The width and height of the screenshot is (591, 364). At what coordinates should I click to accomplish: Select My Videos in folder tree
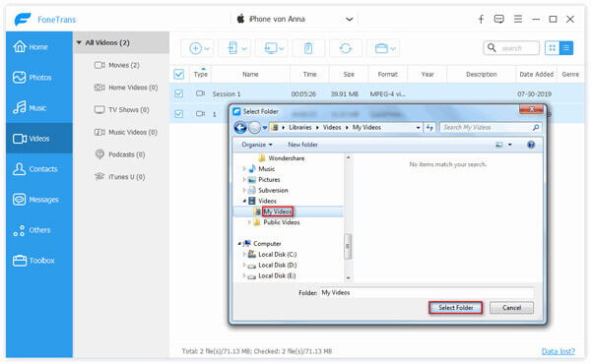pyautogui.click(x=278, y=212)
